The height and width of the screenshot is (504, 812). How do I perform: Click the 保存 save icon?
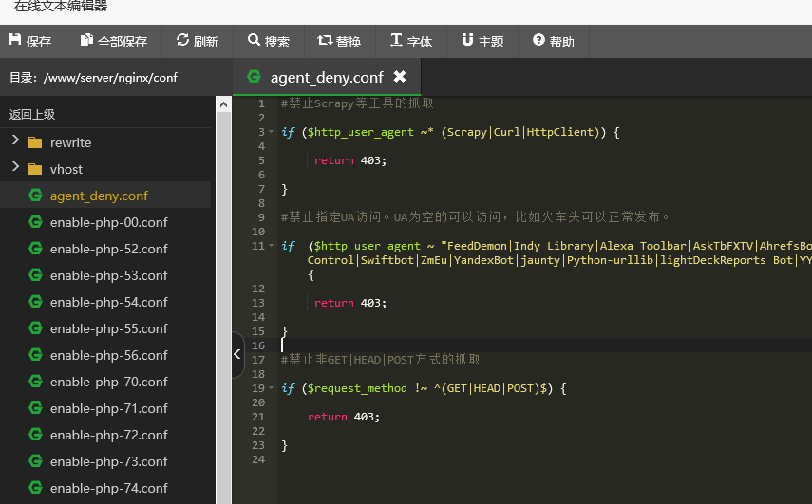[x=15, y=39]
